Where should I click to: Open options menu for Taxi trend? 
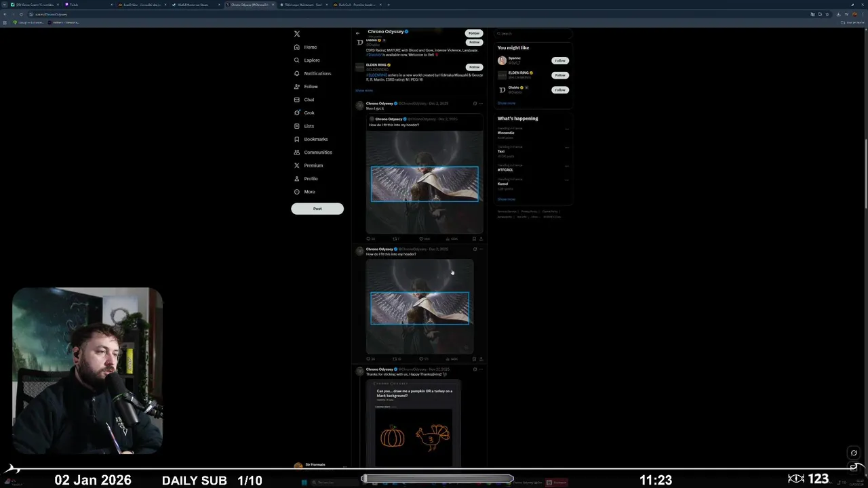[x=567, y=147]
